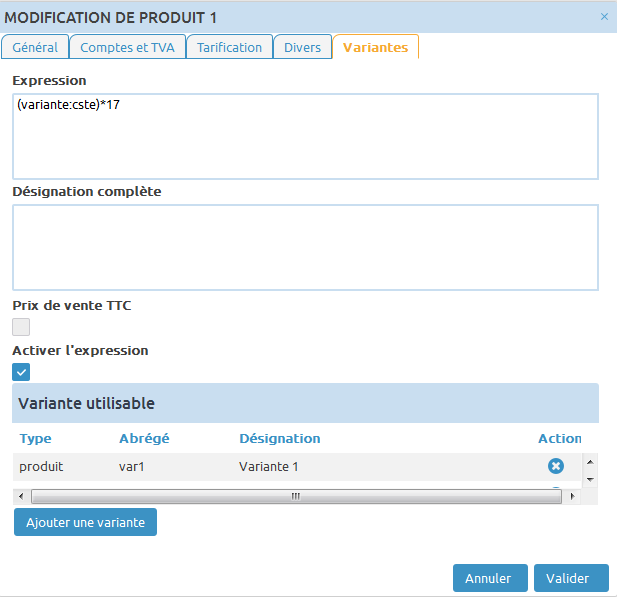Click inside the Désignation complète field
The image size is (617, 597).
click(305, 247)
